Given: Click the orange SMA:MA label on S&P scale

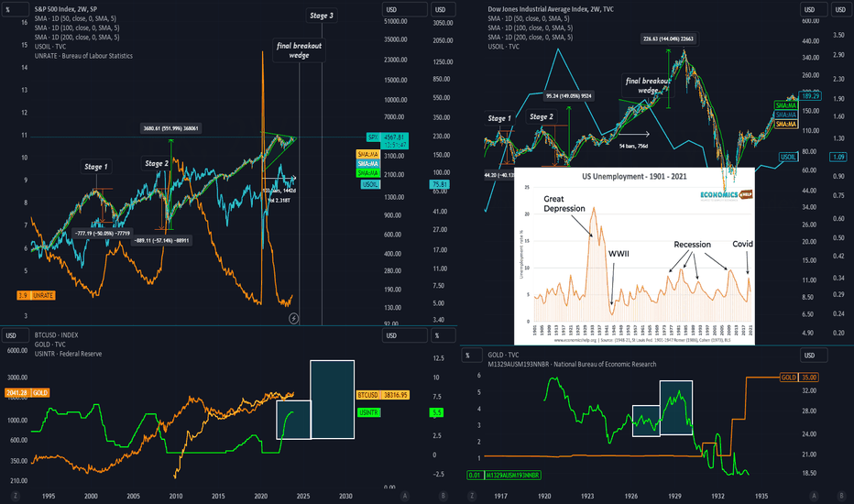Looking at the screenshot, I should [x=367, y=154].
